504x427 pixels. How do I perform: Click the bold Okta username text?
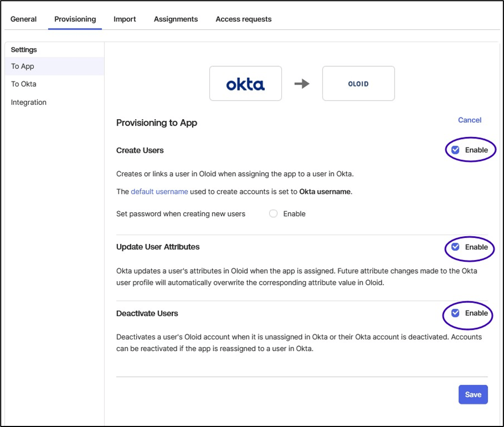325,192
